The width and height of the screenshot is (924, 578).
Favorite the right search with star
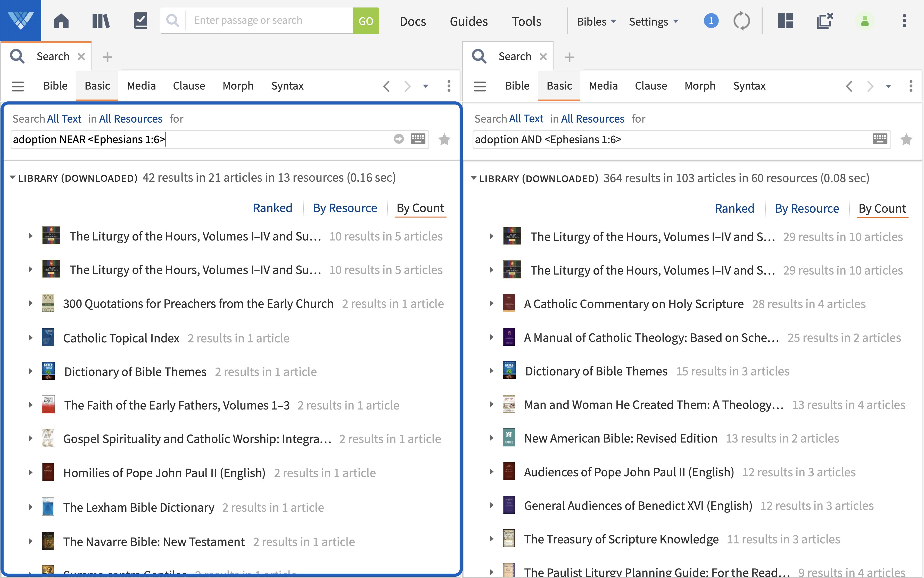(x=906, y=139)
